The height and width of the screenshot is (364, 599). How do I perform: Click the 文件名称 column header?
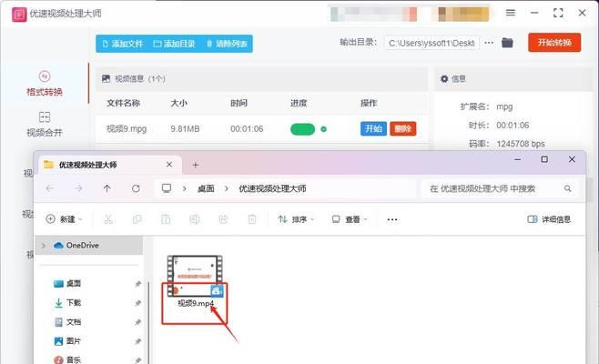click(x=123, y=103)
